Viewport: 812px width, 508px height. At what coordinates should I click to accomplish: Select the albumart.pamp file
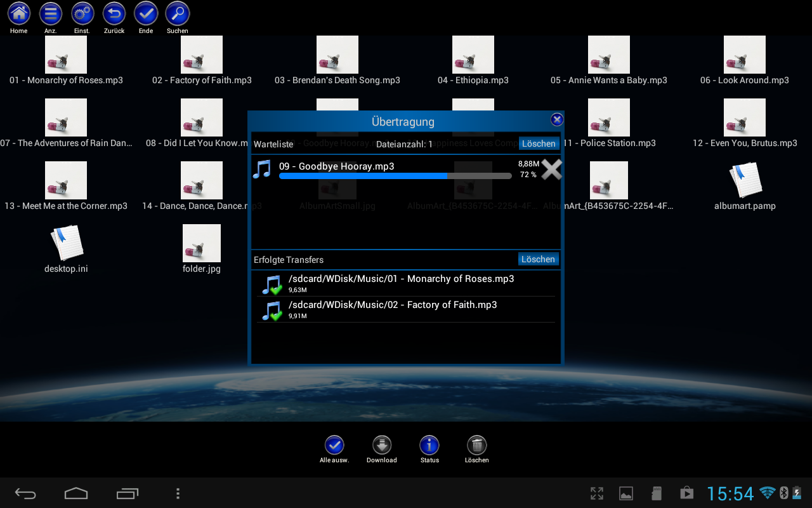point(745,187)
